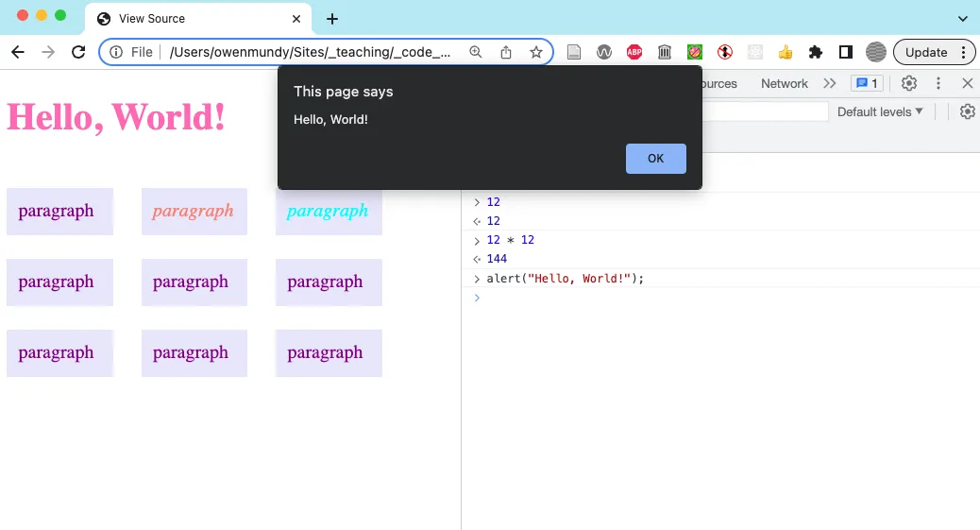Viewport: 980px width, 530px height.
Task: Click the 12 * 12 console entry
Action: tap(511, 240)
